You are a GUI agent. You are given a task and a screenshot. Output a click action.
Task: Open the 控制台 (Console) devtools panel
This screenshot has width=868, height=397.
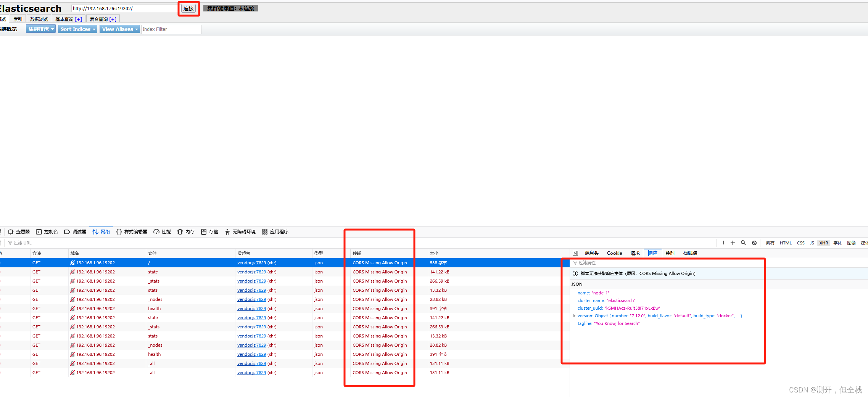pos(47,231)
